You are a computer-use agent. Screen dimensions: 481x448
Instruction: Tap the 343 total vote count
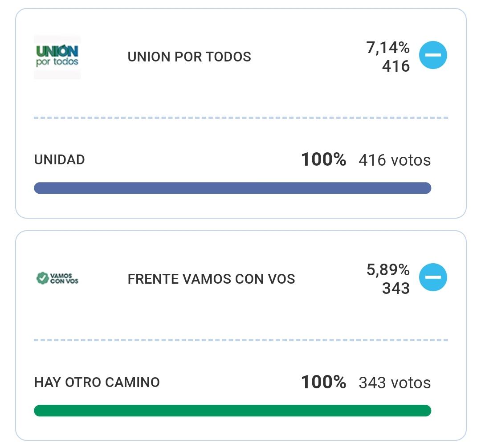(395, 289)
